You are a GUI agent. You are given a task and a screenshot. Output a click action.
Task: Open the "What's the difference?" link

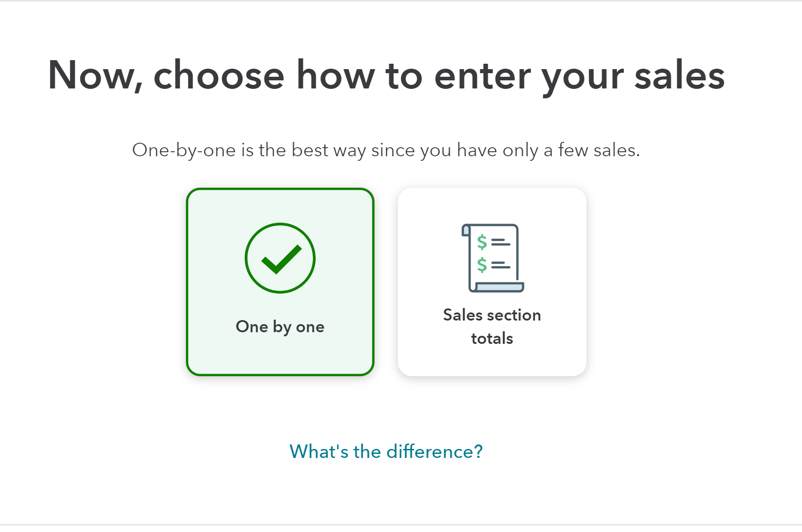[386, 451]
